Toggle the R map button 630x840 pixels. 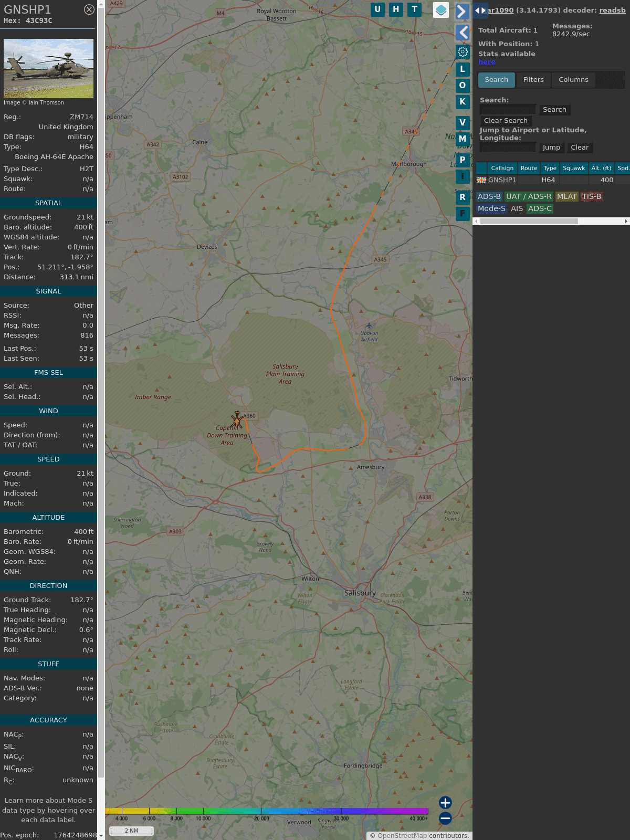click(463, 197)
